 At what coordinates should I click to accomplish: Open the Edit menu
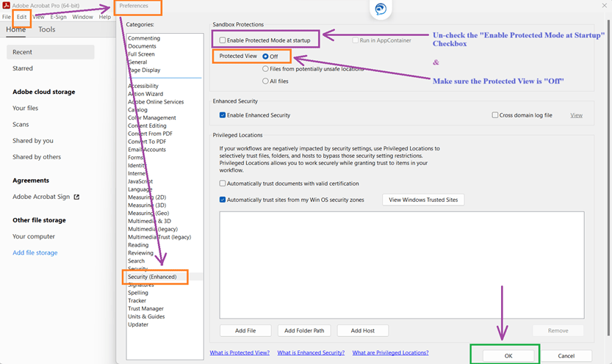click(21, 17)
